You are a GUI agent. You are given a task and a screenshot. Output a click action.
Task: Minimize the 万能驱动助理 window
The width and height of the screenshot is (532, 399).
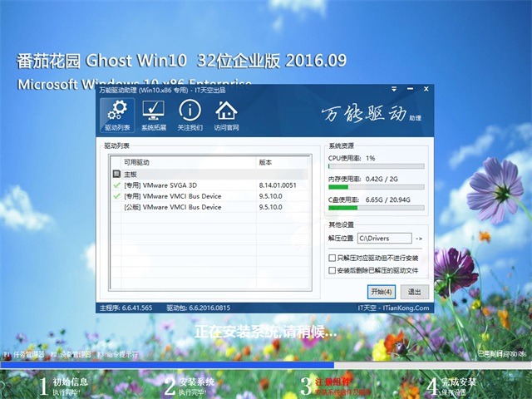point(410,89)
